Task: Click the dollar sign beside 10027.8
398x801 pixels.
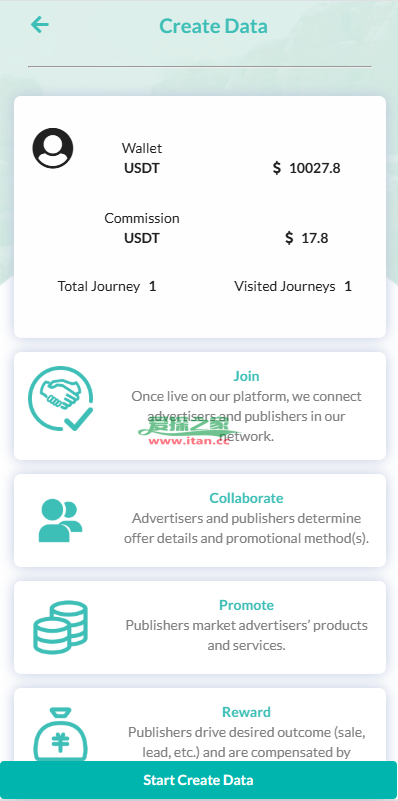Action: 276,168
